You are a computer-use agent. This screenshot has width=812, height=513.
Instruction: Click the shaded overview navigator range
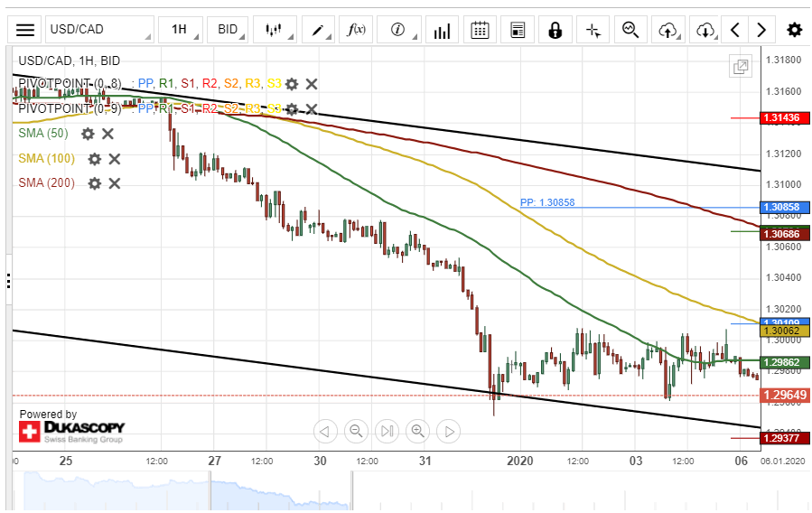[x=281, y=490]
